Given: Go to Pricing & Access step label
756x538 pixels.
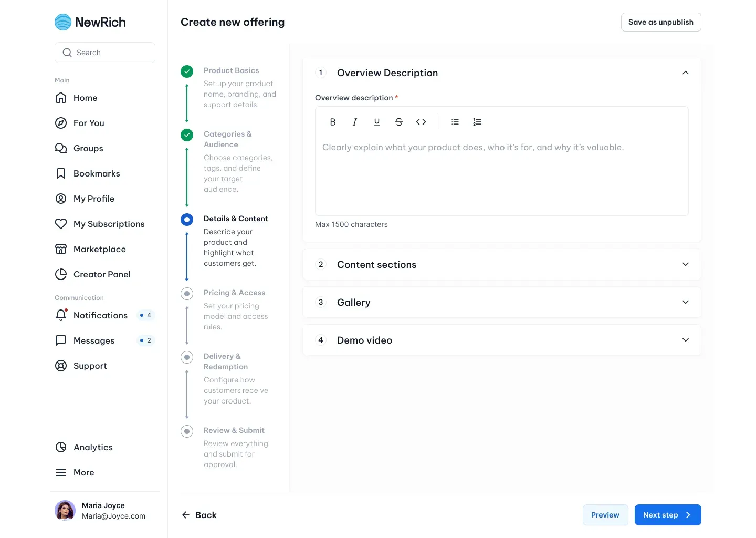Looking at the screenshot, I should pos(234,293).
